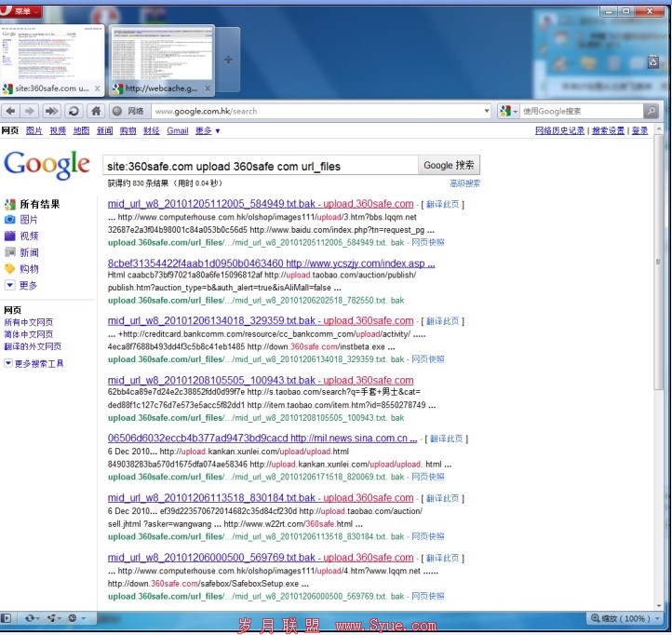
Task: Click 翻译此页 for the 329359 result
Action: pyautogui.click(x=443, y=321)
